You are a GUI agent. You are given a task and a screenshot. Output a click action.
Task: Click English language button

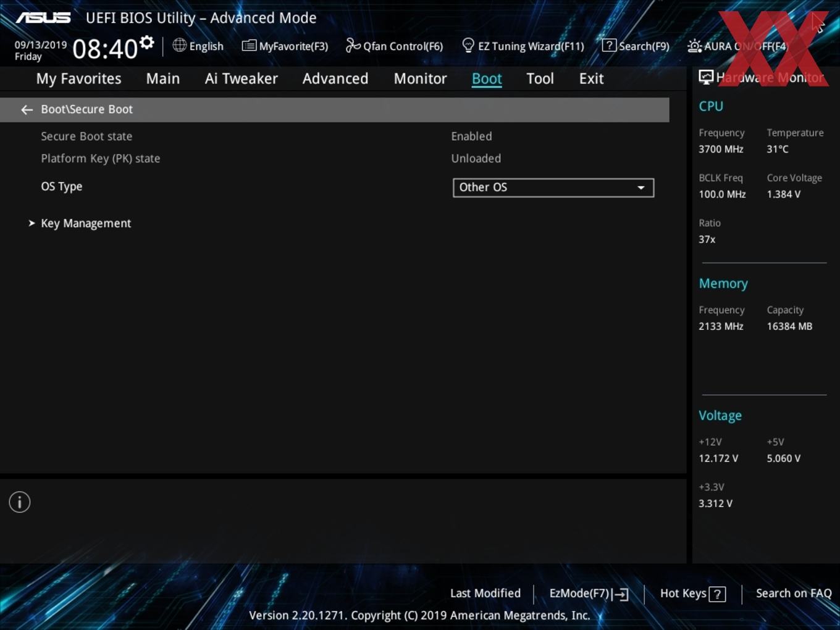tap(198, 46)
